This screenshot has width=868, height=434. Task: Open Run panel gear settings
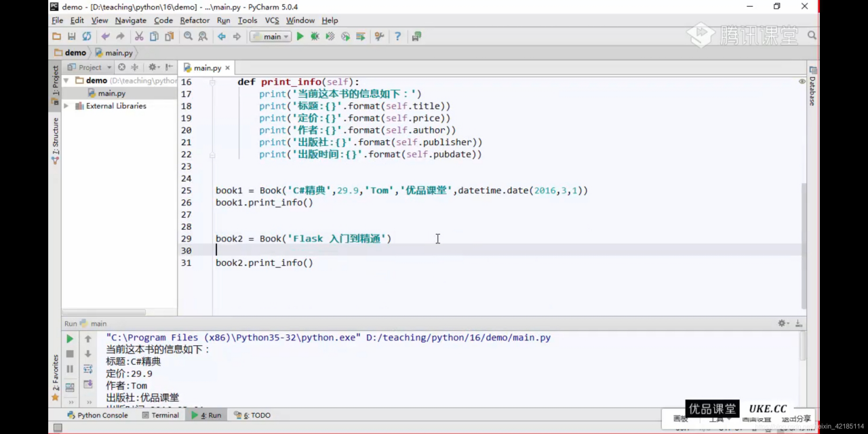(x=783, y=323)
